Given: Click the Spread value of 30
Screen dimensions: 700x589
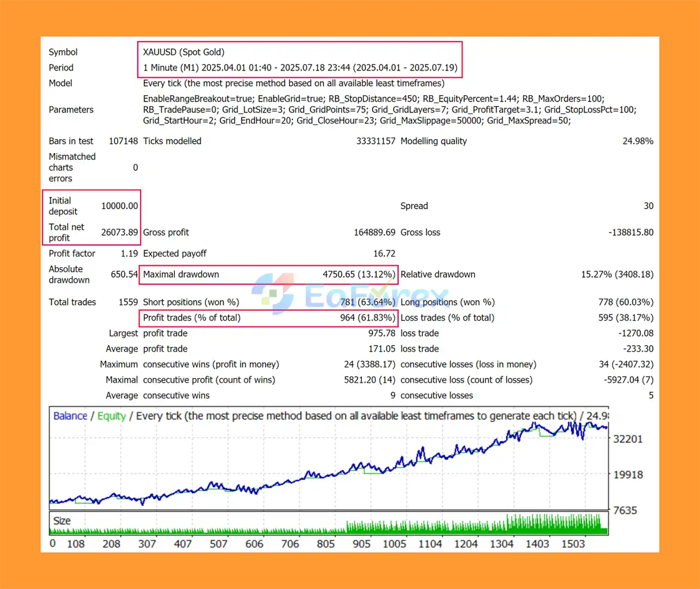Looking at the screenshot, I should pyautogui.click(x=649, y=206).
